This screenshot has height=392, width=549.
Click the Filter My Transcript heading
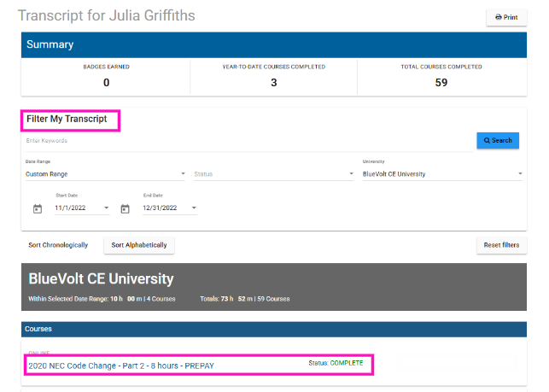click(67, 119)
